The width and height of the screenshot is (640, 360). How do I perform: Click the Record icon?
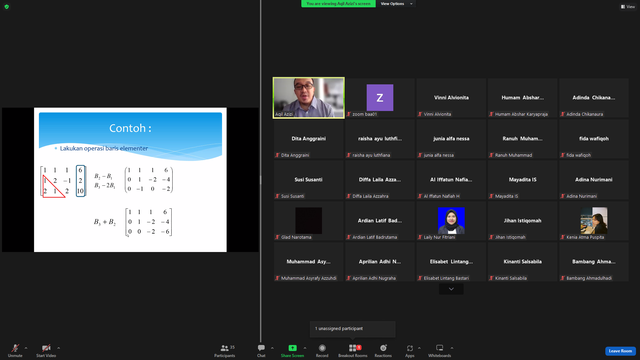(x=322, y=348)
